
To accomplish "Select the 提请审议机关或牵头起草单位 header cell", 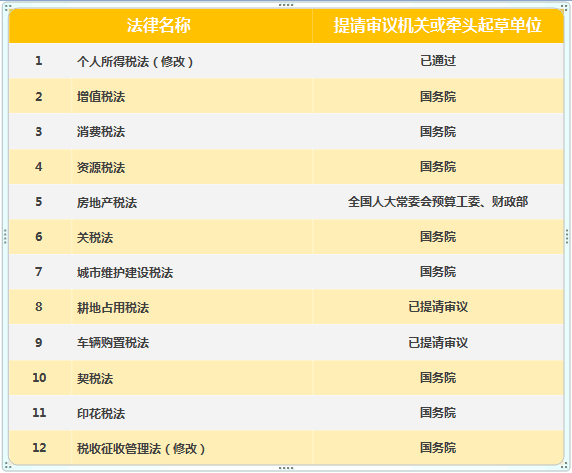I will [438, 26].
